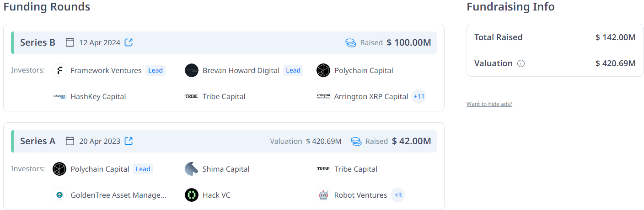Open Series B external source link icon
Viewport: 644px width, 210px height.
[129, 42]
